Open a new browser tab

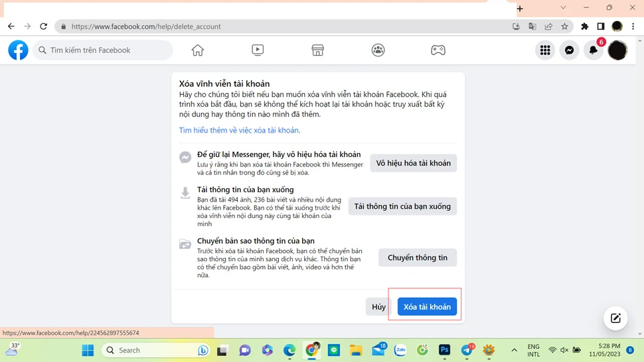coord(520,9)
